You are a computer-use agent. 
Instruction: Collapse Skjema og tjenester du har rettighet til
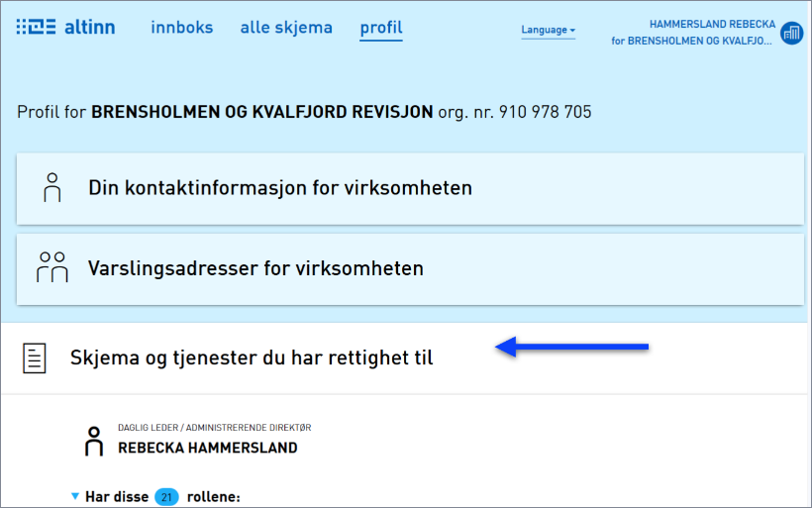404,357
